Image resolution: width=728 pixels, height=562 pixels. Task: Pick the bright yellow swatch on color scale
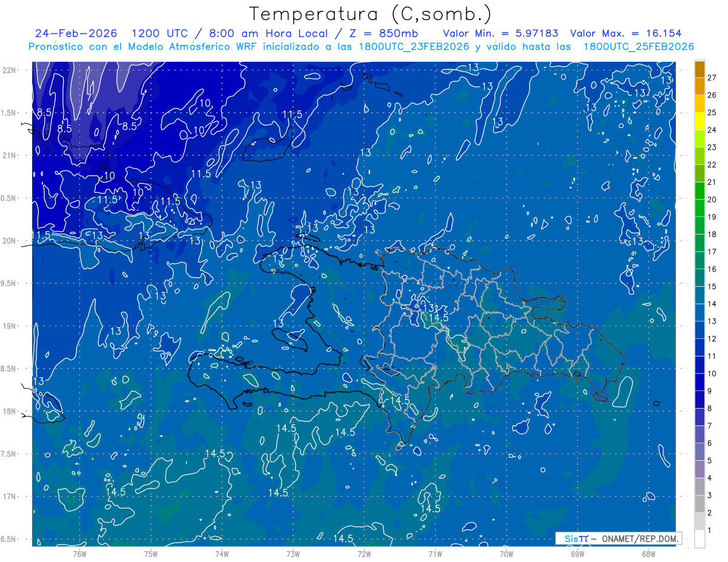click(699, 121)
